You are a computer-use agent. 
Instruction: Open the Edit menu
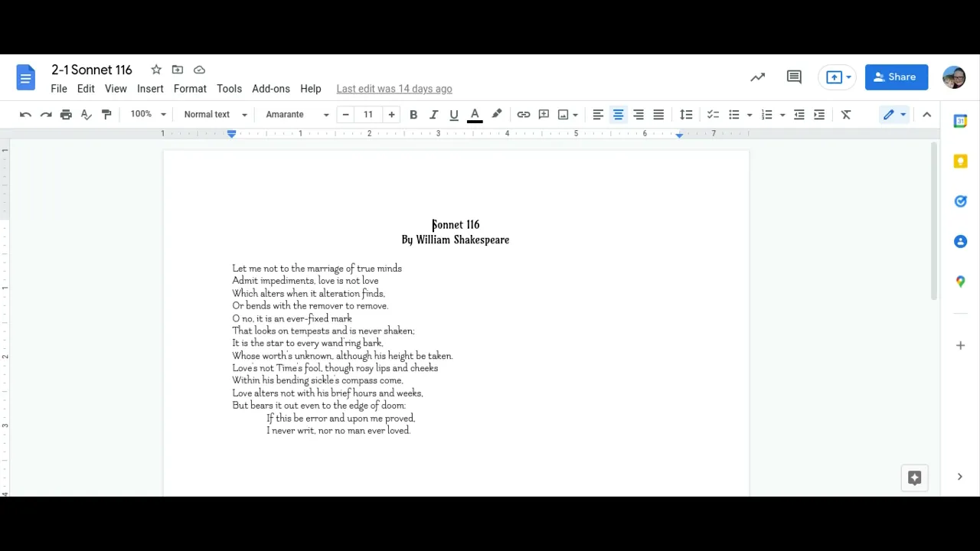click(86, 89)
